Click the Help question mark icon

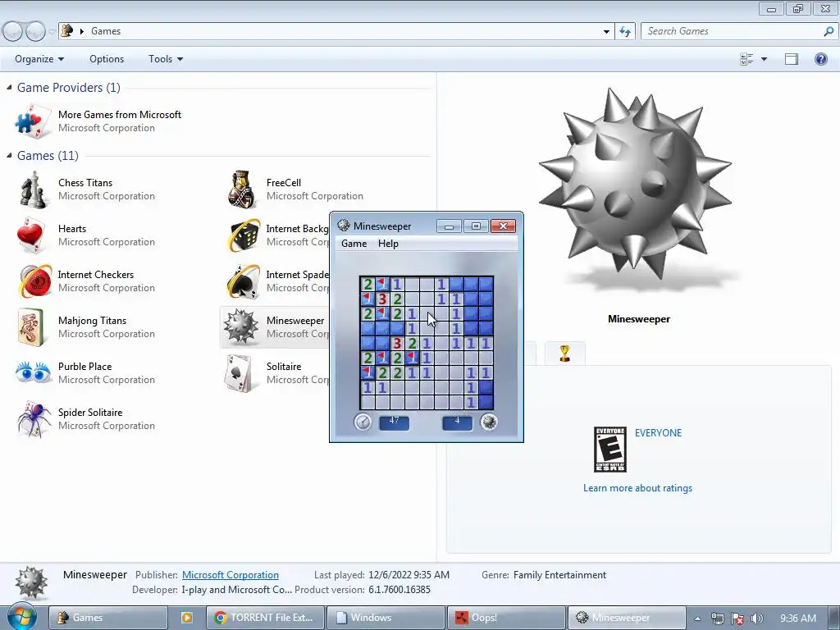[820, 59]
